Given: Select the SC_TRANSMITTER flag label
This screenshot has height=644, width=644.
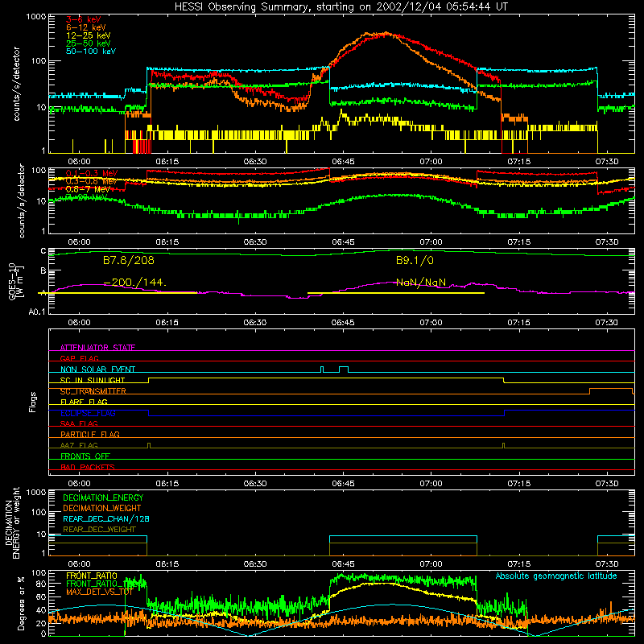Looking at the screenshot, I should [x=93, y=391].
